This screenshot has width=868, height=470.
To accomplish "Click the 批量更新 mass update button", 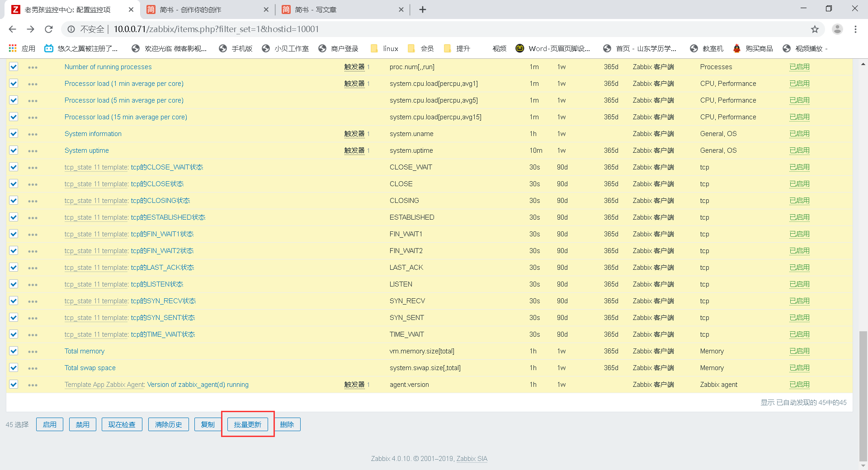I will pyautogui.click(x=248, y=424).
